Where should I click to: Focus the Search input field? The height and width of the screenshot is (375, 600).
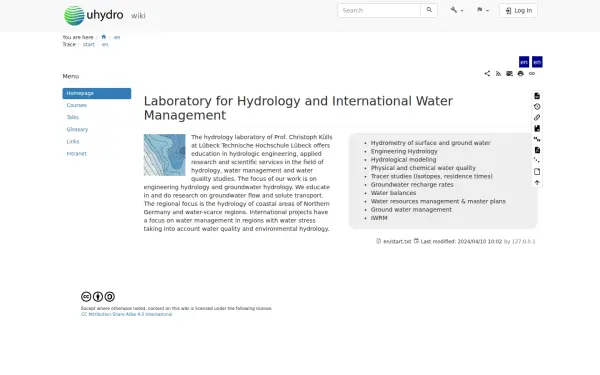click(379, 10)
